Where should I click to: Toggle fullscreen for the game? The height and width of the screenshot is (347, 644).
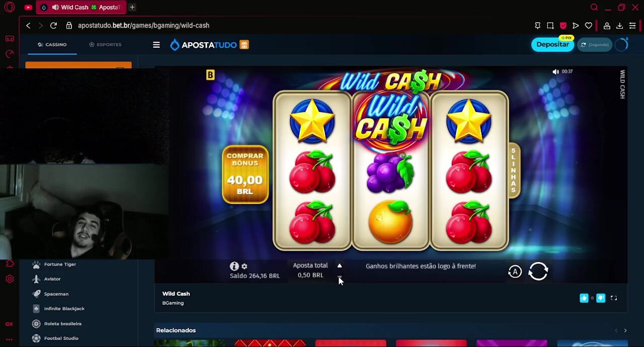(x=614, y=298)
